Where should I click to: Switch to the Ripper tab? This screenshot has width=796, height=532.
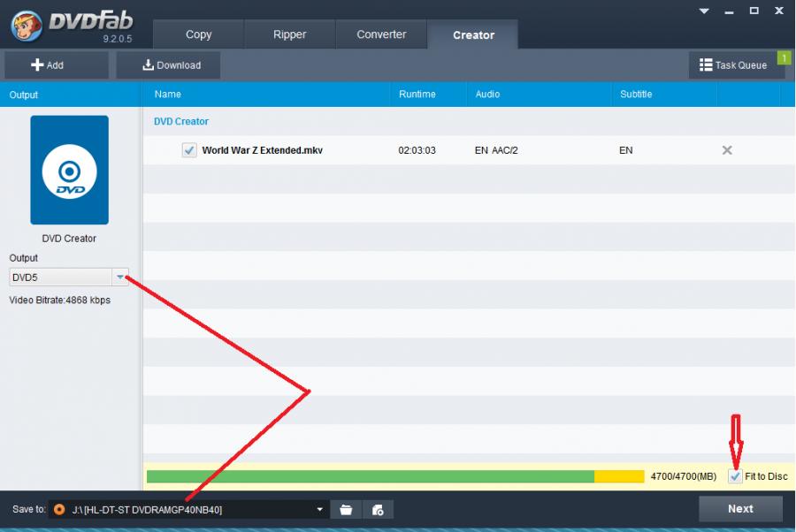(289, 34)
